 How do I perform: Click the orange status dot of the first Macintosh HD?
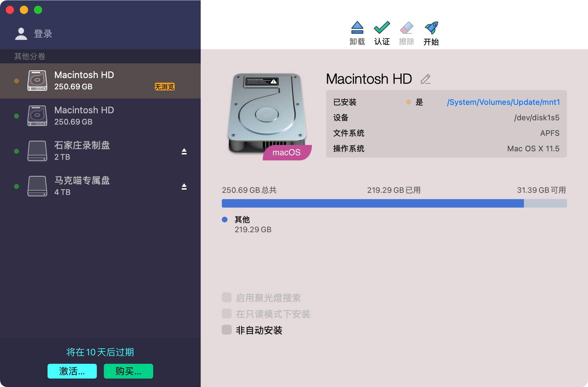[17, 81]
